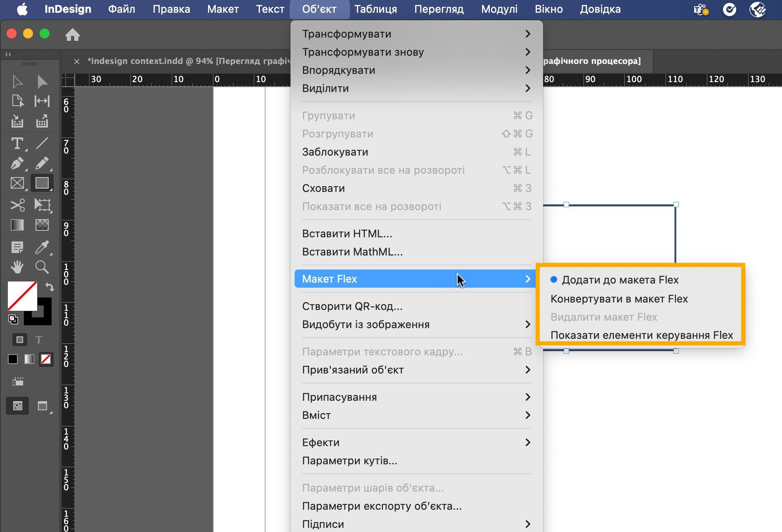782x532 pixels.
Task: Click the ruler origin crosshair box
Action: pyautogui.click(x=69, y=80)
